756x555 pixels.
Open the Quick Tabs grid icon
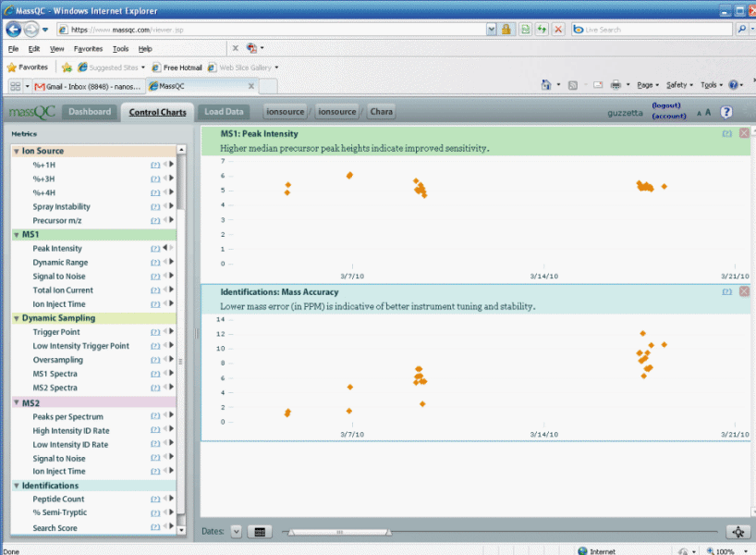(x=16, y=86)
